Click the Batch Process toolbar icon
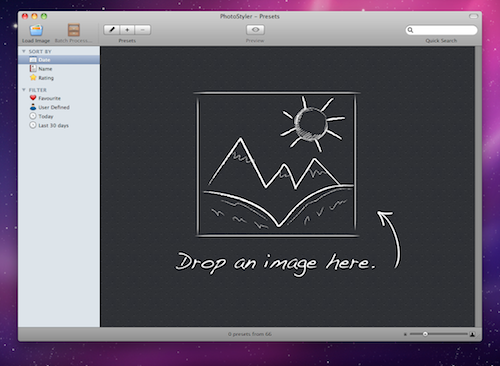 coord(74,30)
